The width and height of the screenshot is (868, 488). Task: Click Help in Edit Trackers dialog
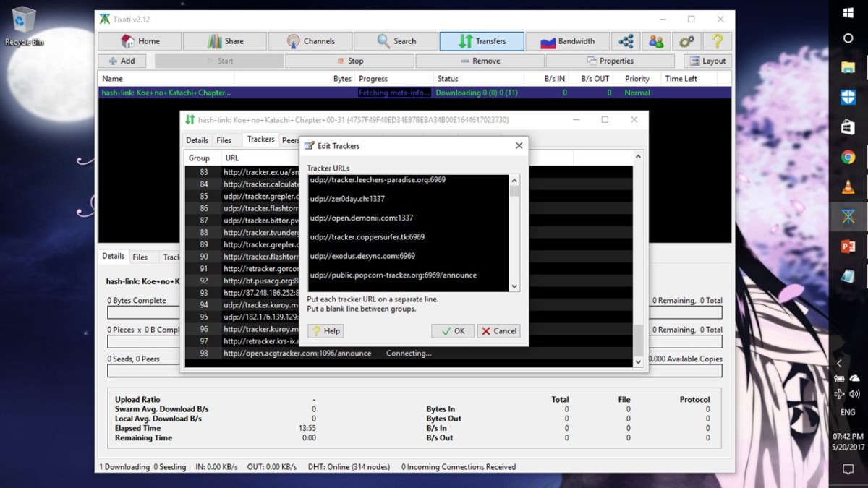pos(325,331)
